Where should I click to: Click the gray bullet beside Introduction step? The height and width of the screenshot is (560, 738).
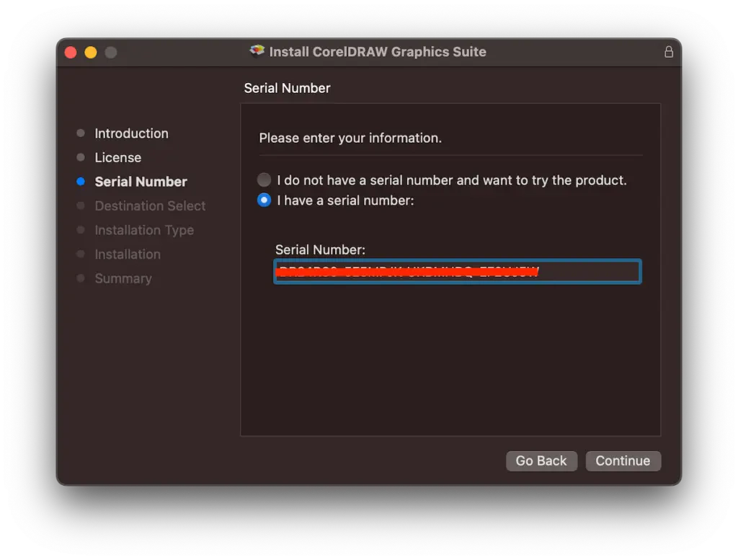coord(81,133)
